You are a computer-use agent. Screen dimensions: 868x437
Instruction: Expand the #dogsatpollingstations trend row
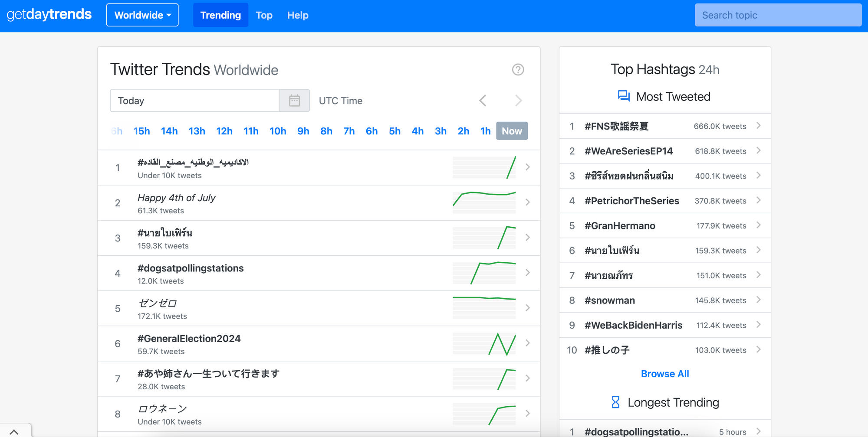pos(528,273)
